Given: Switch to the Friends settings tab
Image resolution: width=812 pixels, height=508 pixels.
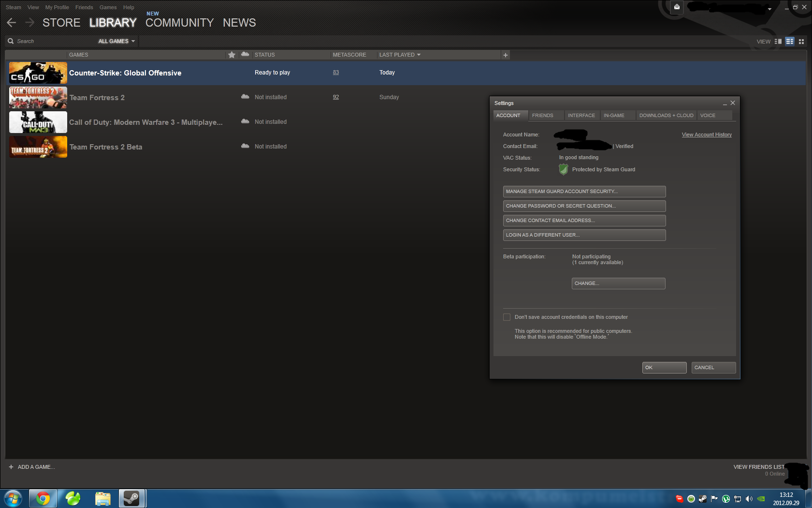Looking at the screenshot, I should [x=543, y=116].
